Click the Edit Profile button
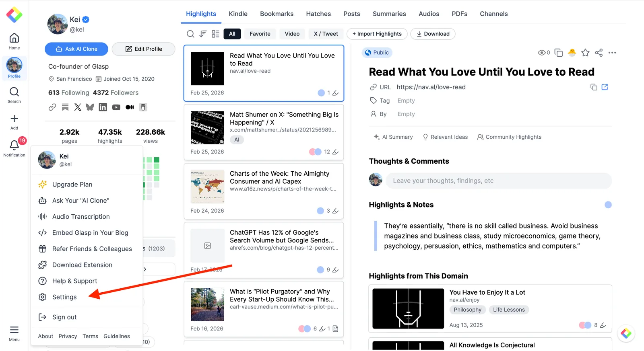This screenshot has width=644, height=351. (x=144, y=49)
